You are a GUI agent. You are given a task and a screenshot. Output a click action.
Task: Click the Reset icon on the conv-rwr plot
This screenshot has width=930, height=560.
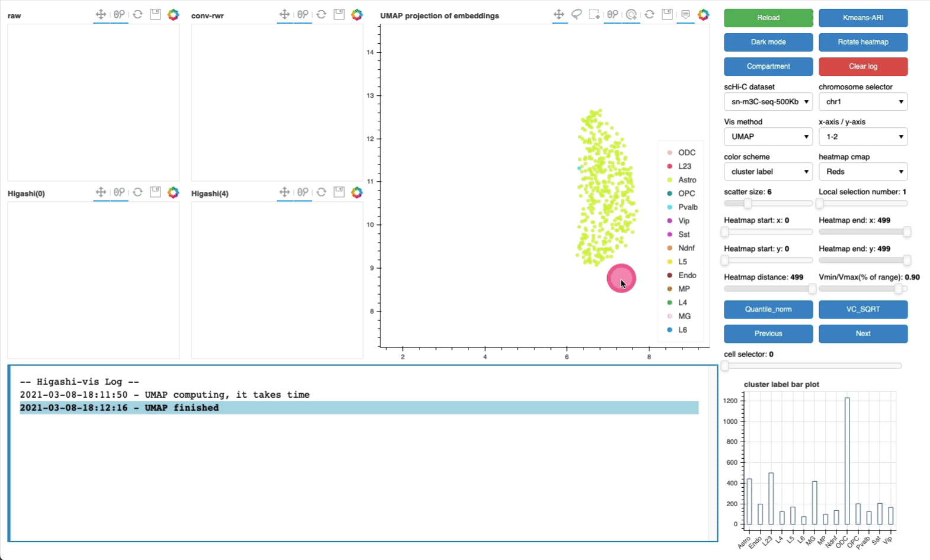[x=321, y=15]
